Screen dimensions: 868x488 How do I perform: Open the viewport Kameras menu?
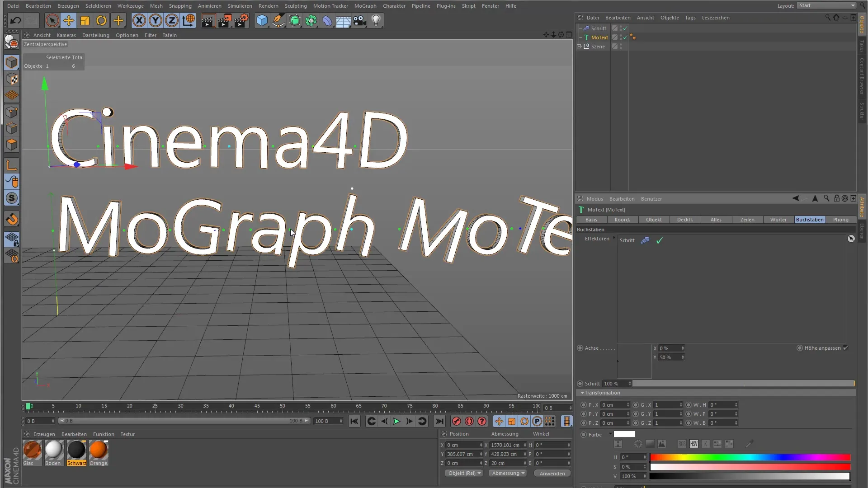click(x=66, y=35)
